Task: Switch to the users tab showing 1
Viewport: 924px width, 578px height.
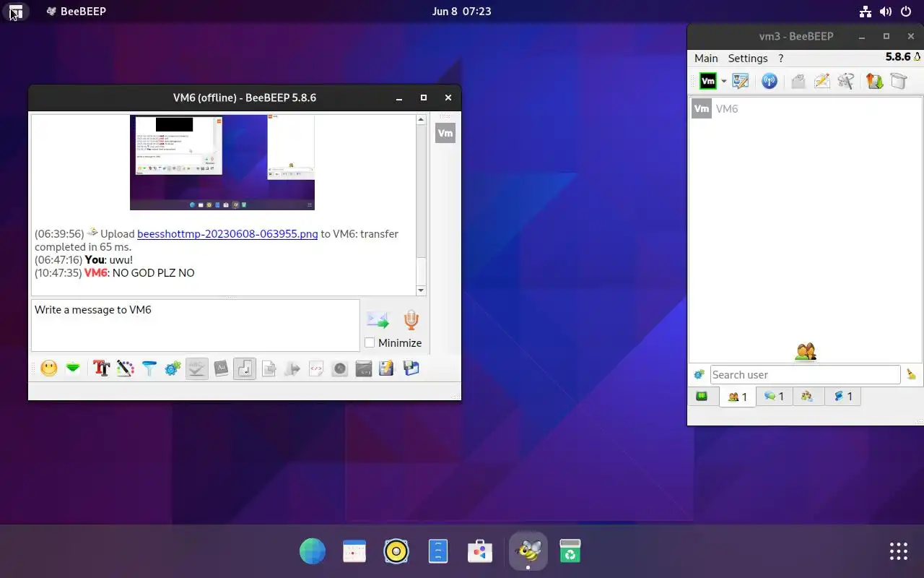Action: pyautogui.click(x=738, y=396)
